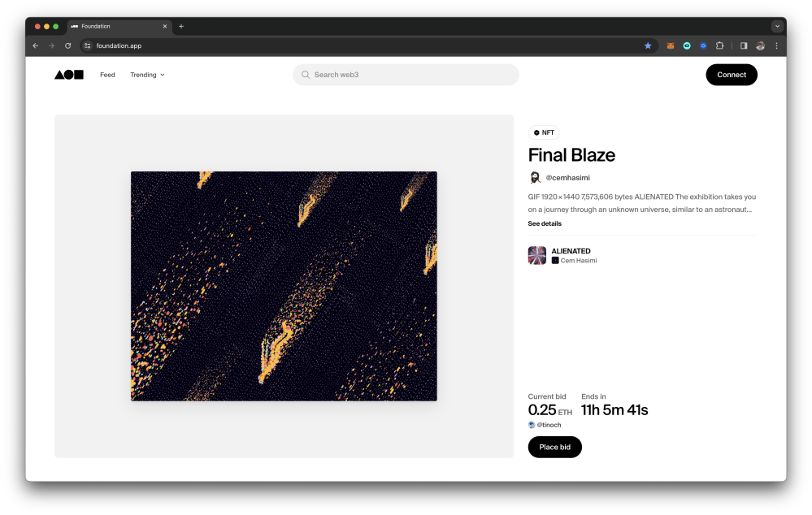This screenshot has width=812, height=515.
Task: Open the browser extensions puzzle icon
Action: tap(720, 45)
